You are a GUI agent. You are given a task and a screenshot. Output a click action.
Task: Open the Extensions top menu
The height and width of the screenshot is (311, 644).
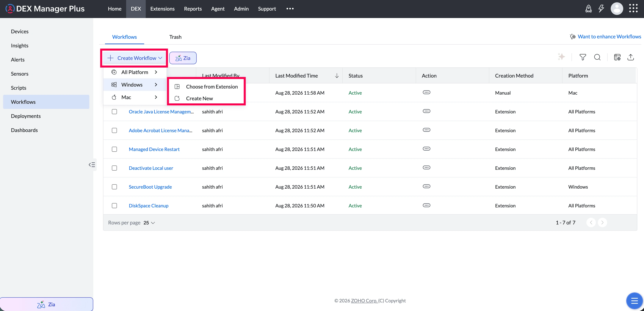162,9
